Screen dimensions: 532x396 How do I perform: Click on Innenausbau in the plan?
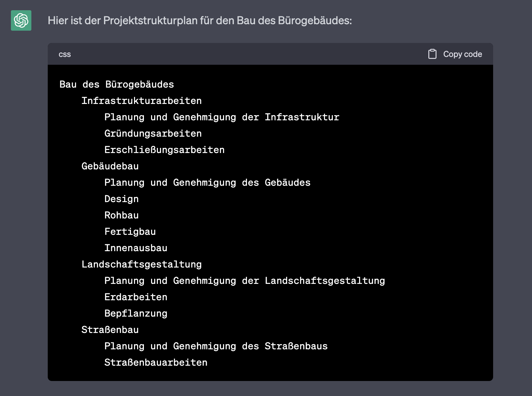136,248
